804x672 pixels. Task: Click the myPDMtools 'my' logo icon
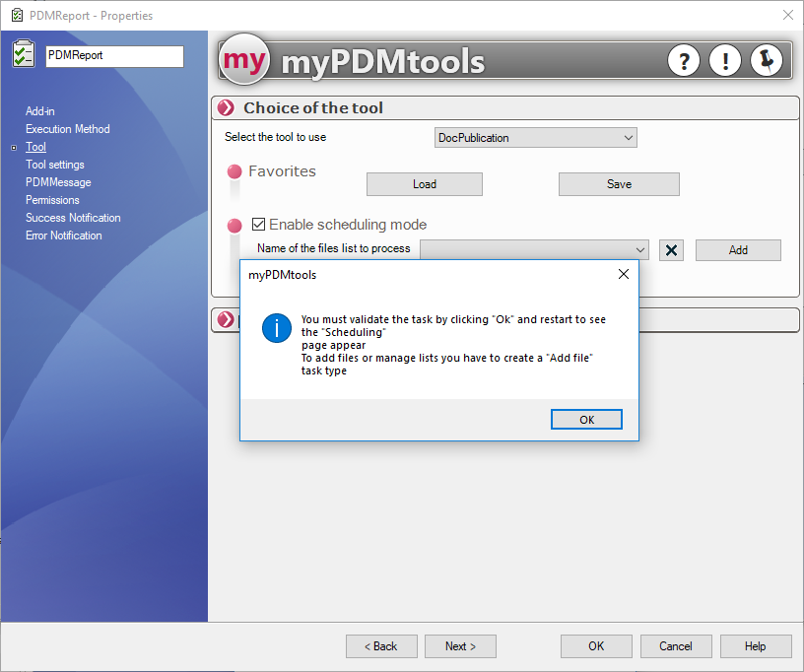tap(243, 61)
